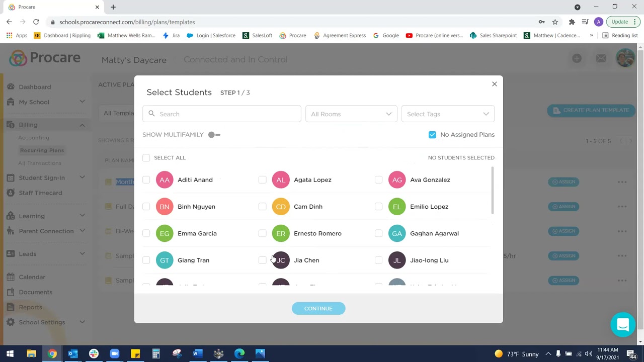Check the box for Cam Dinh
Image resolution: width=644 pixels, height=362 pixels.
(x=262, y=207)
